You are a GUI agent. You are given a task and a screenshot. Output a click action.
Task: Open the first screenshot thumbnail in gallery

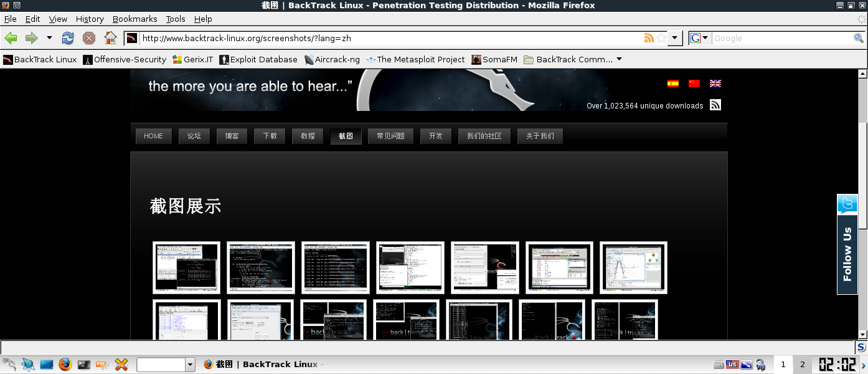[186, 267]
